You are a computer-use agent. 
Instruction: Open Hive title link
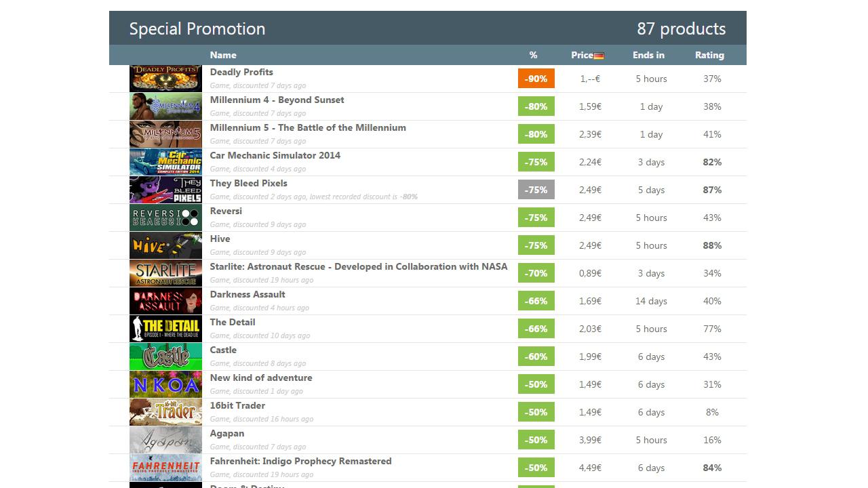click(220, 239)
